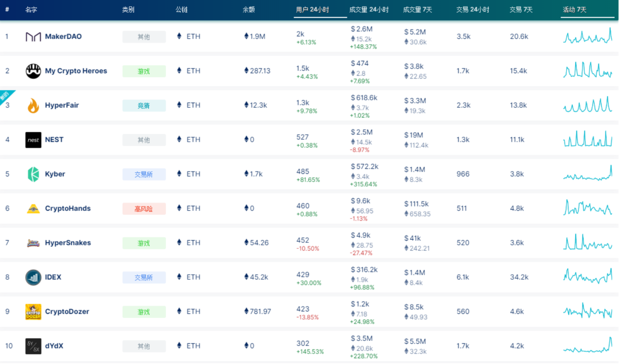Click the CryptoDozer logo icon
622x364 pixels.
click(33, 312)
